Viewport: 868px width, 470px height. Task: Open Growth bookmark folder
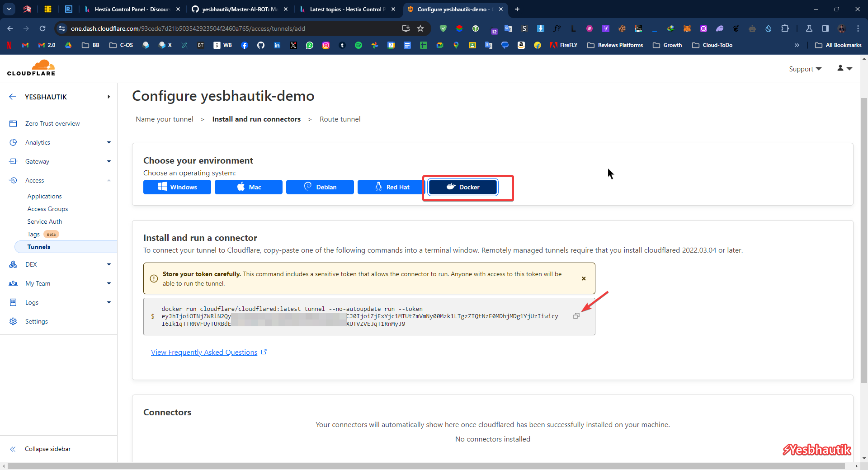pyautogui.click(x=667, y=45)
